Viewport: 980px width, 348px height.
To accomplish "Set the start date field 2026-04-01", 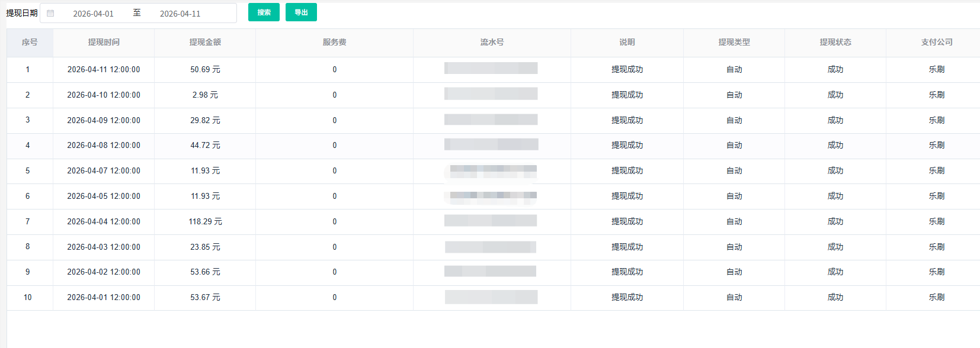I will tap(93, 13).
